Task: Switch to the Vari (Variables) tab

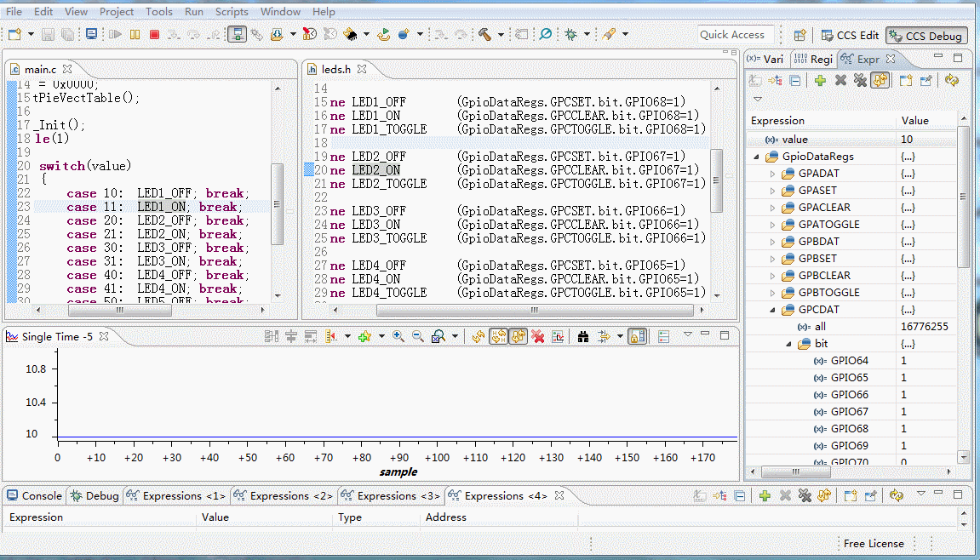Action: click(767, 59)
